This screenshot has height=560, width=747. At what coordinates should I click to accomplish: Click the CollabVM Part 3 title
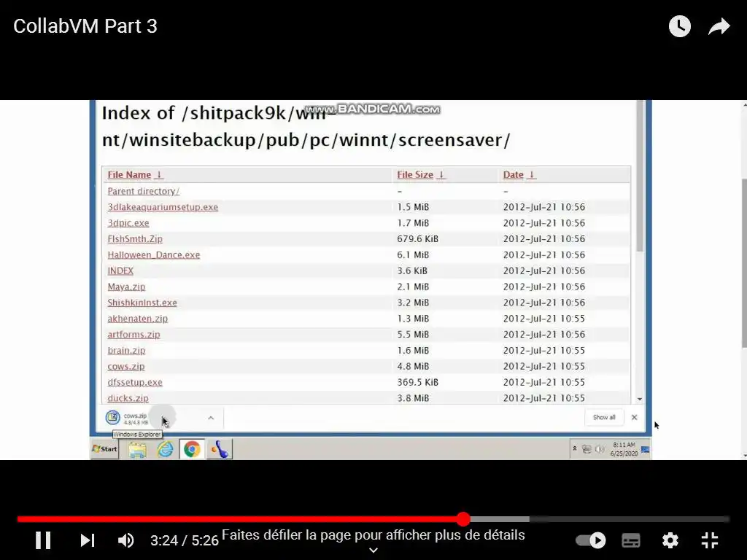[85, 26]
